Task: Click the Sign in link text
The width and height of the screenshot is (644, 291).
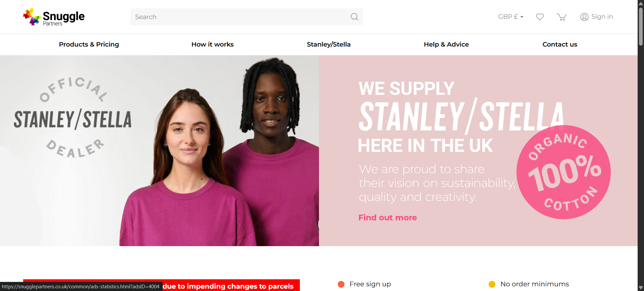Action: click(602, 17)
